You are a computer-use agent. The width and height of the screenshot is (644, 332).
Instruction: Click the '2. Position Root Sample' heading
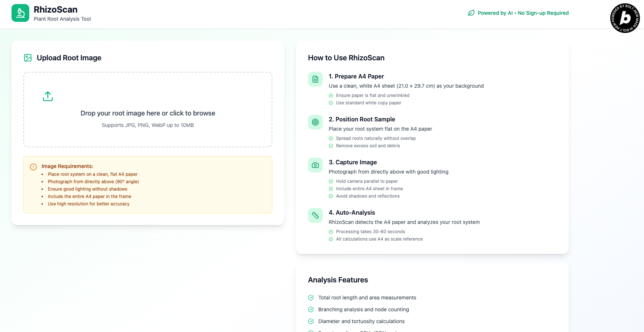point(362,119)
